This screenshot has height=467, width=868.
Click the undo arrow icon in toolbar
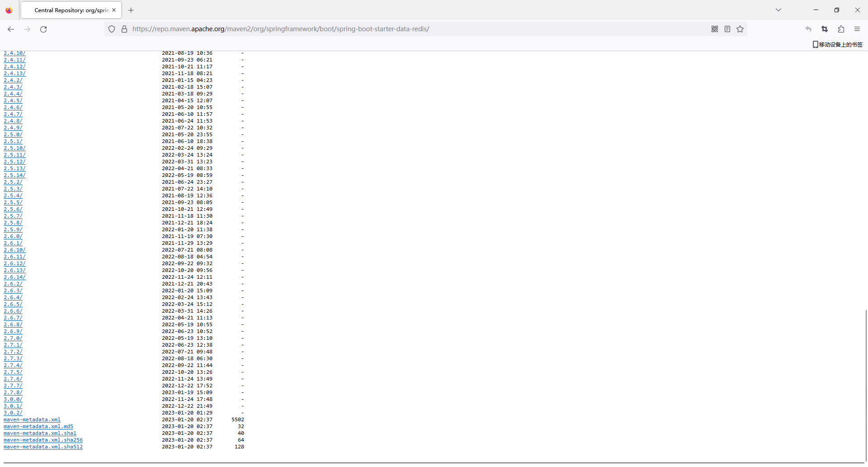(x=808, y=29)
